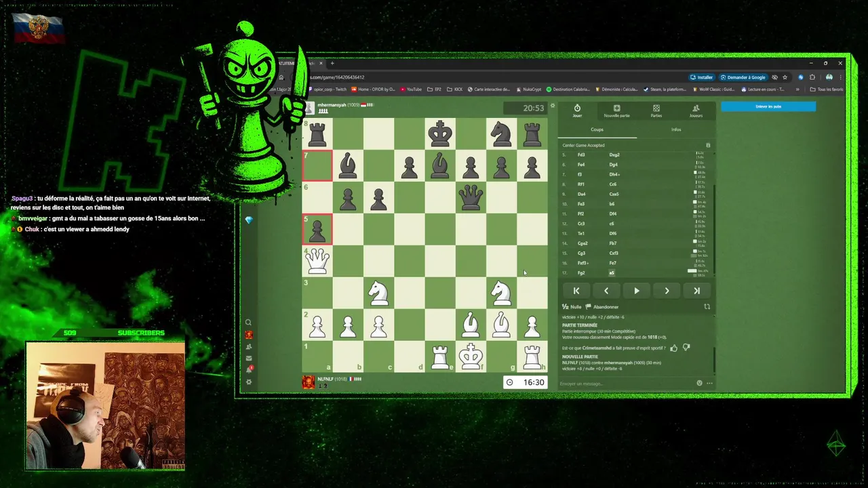Open the NukaCrypt bookmark
The width and height of the screenshot is (868, 488).
click(x=529, y=89)
